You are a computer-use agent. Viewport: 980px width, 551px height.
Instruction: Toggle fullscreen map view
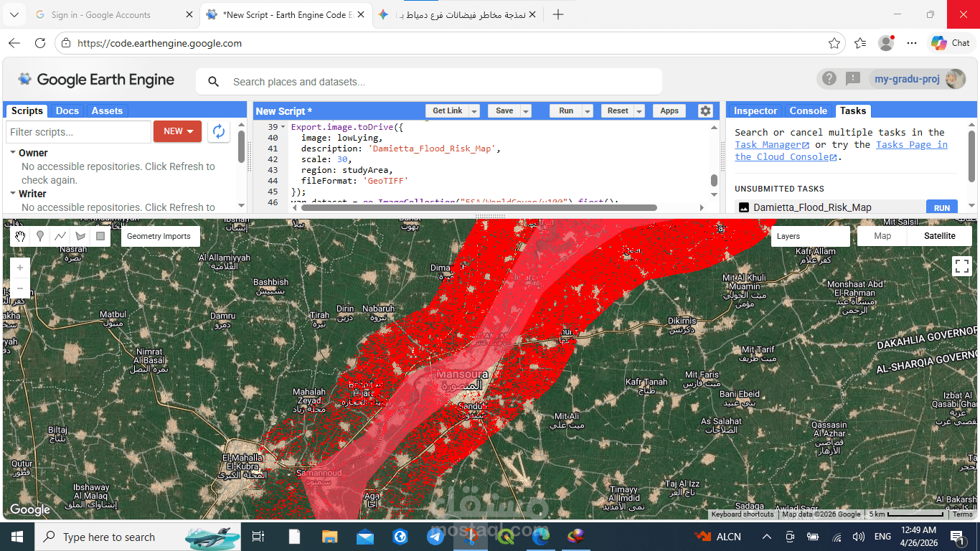point(962,266)
